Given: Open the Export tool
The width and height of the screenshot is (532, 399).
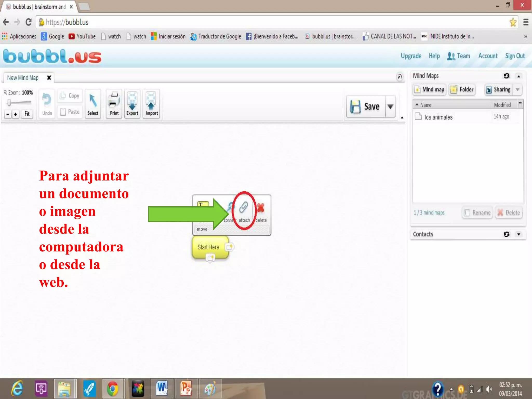Looking at the screenshot, I should pyautogui.click(x=132, y=104).
